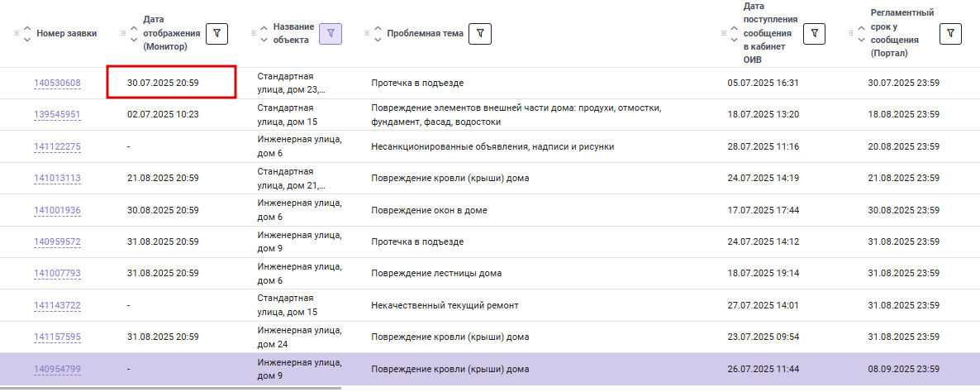The width and height of the screenshot is (980, 392).
Task: Click drag handle beside Название объекта header
Action: [253, 34]
